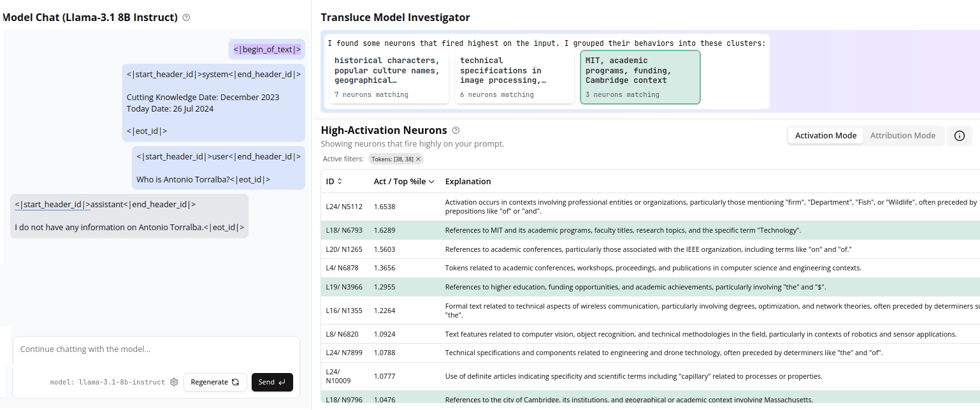Expand neuron row L24/N5112
This screenshot has width=980, height=410.
point(573,208)
